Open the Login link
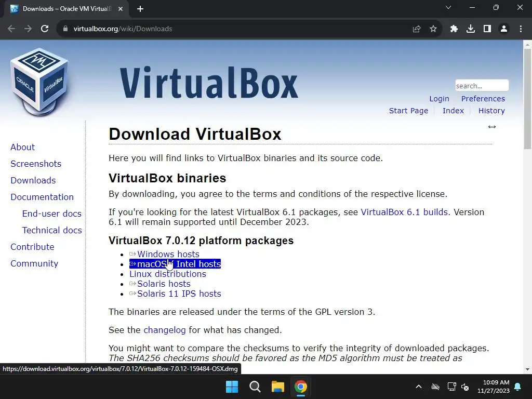Image resolution: width=532 pixels, height=399 pixels. pos(439,99)
